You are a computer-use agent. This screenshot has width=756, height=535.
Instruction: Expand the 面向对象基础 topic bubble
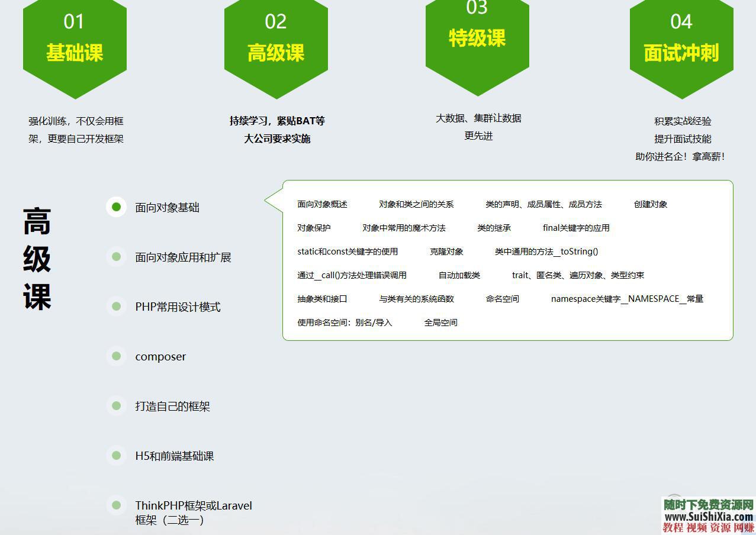(168, 207)
